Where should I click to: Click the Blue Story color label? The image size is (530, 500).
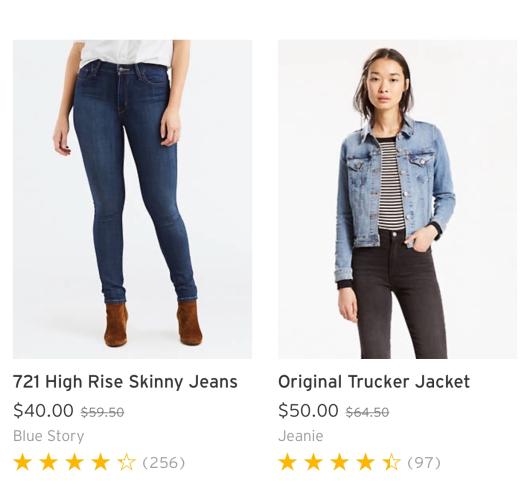(49, 436)
